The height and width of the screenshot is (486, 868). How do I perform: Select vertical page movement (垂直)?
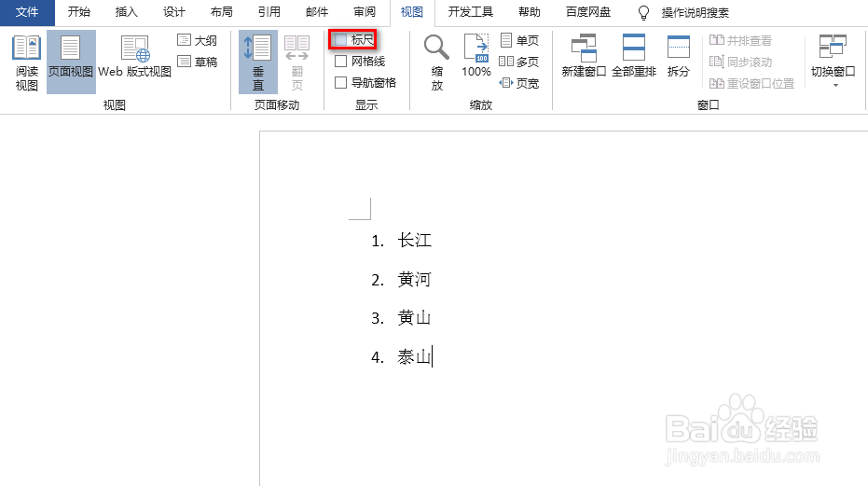[x=258, y=62]
